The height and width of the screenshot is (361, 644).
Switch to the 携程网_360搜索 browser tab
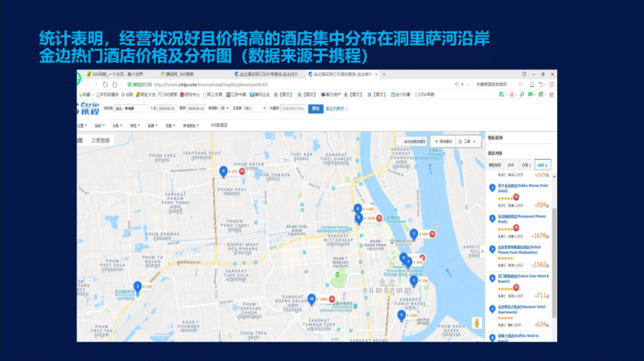coord(180,74)
